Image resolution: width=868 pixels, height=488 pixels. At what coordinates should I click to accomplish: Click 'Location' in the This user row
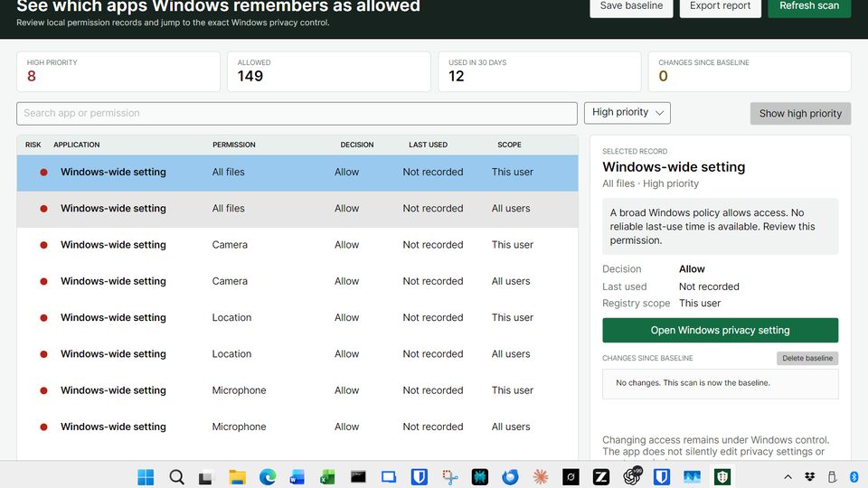tap(231, 317)
